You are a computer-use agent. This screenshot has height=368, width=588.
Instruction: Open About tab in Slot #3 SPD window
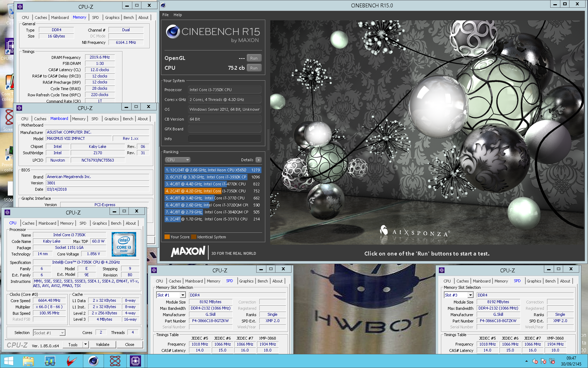tap(565, 281)
